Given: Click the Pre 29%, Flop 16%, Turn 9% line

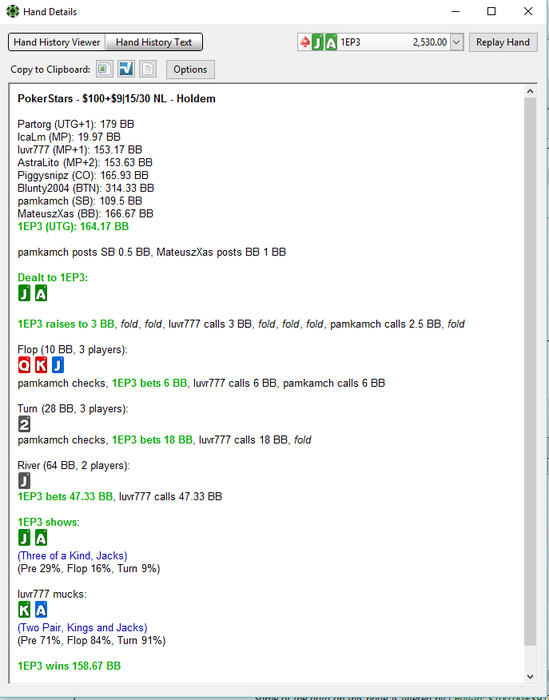Looking at the screenshot, I should coord(89,569).
